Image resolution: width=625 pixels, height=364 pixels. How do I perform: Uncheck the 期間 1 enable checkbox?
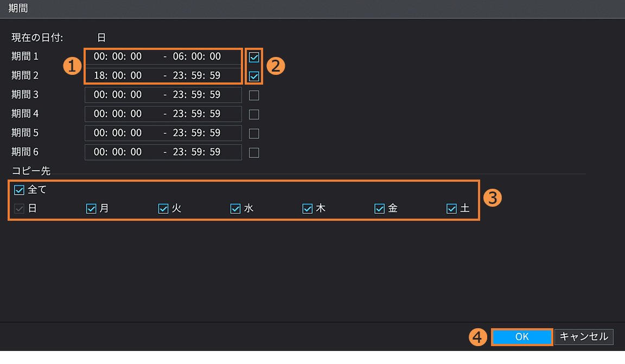click(x=254, y=57)
